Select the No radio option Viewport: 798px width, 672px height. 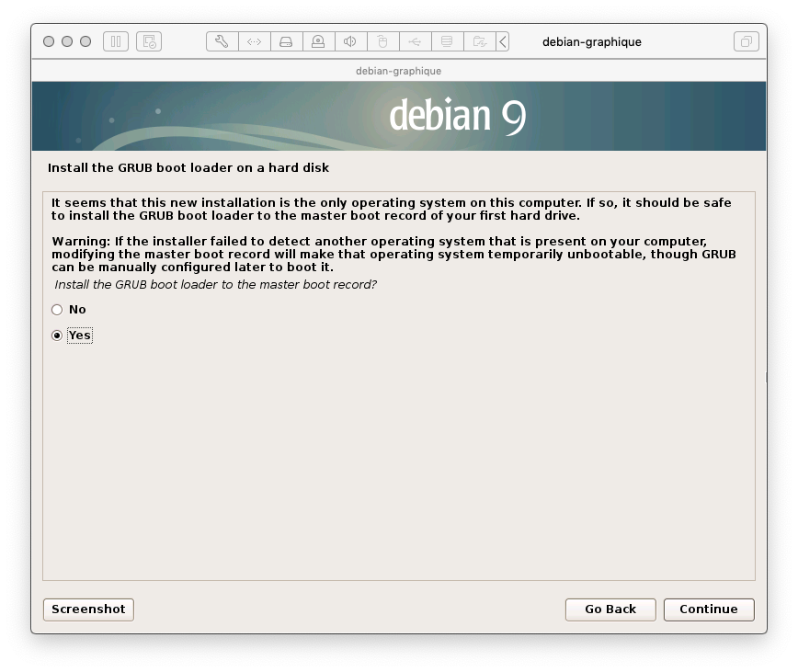69,309
